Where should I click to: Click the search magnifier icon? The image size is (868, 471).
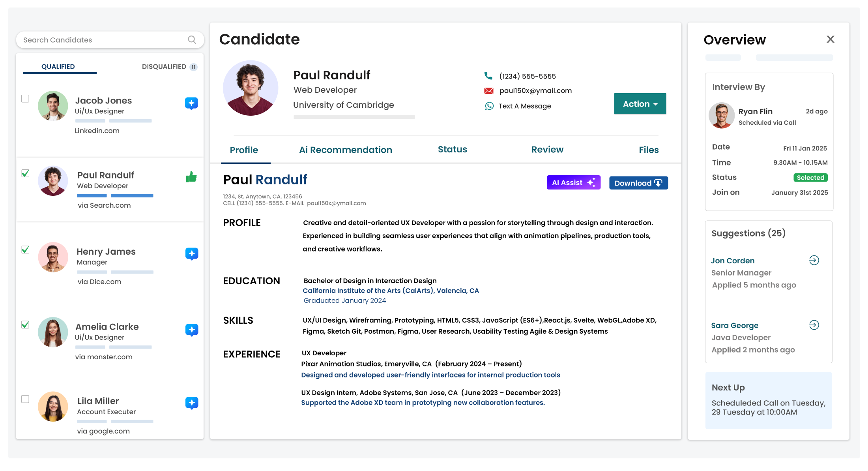(192, 40)
